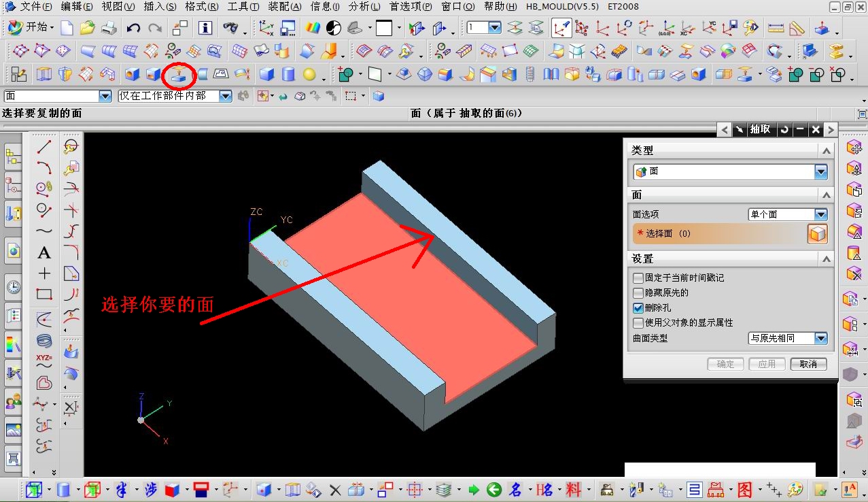This screenshot has height=502, width=868.
Task: Create a Block with the cube icon
Action: point(267,74)
